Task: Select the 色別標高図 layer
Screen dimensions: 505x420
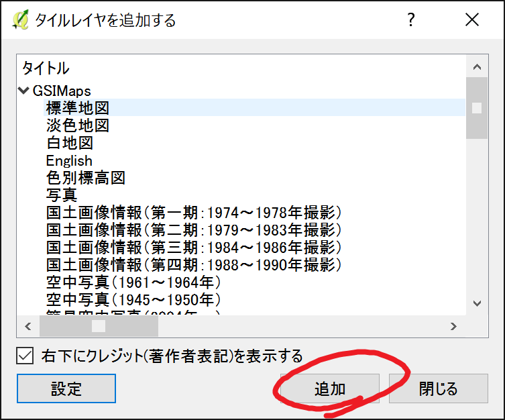Action: click(x=86, y=178)
